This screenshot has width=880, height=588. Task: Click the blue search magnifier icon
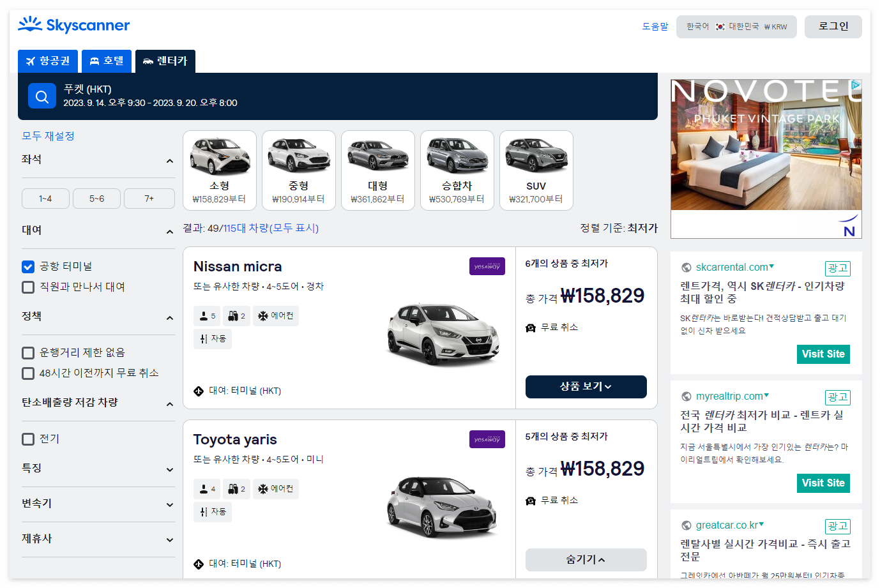coord(42,96)
